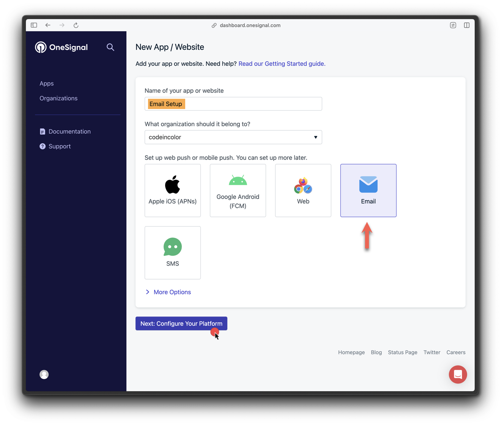Select the SMS platform card

(173, 253)
